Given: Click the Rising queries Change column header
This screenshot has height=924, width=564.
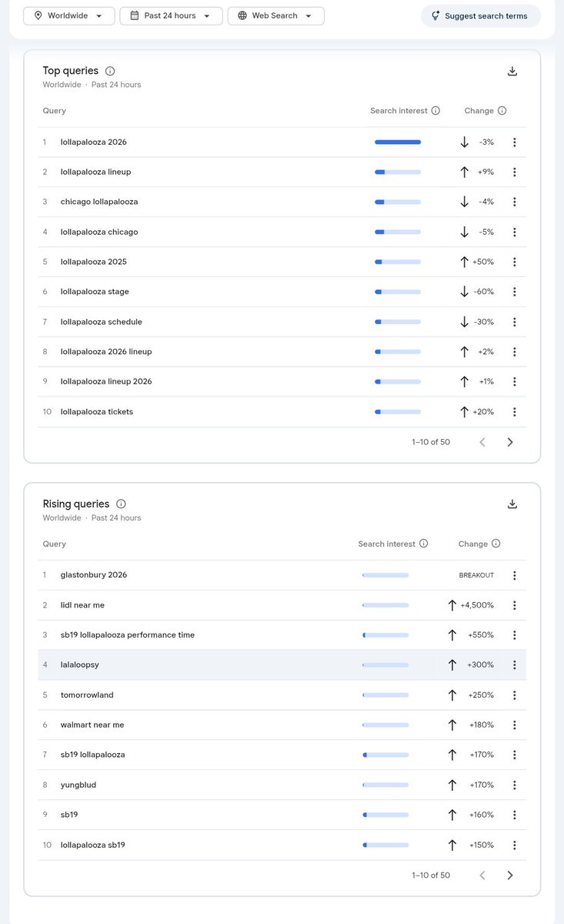Looking at the screenshot, I should pyautogui.click(x=473, y=544).
